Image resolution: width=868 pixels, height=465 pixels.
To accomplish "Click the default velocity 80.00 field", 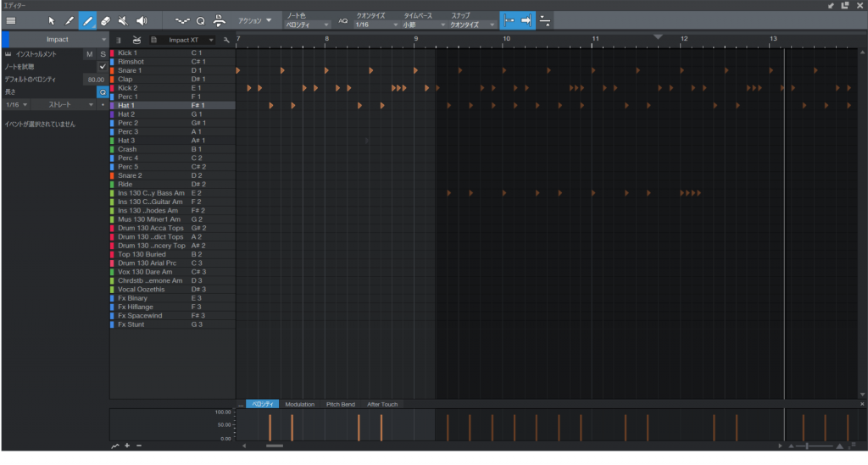I will 94,79.
